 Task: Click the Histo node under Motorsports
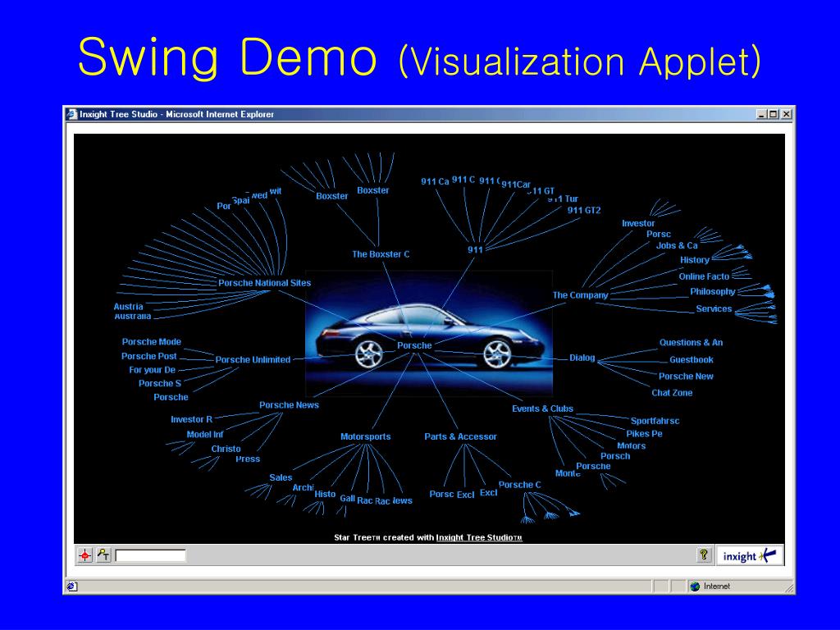[x=325, y=494]
